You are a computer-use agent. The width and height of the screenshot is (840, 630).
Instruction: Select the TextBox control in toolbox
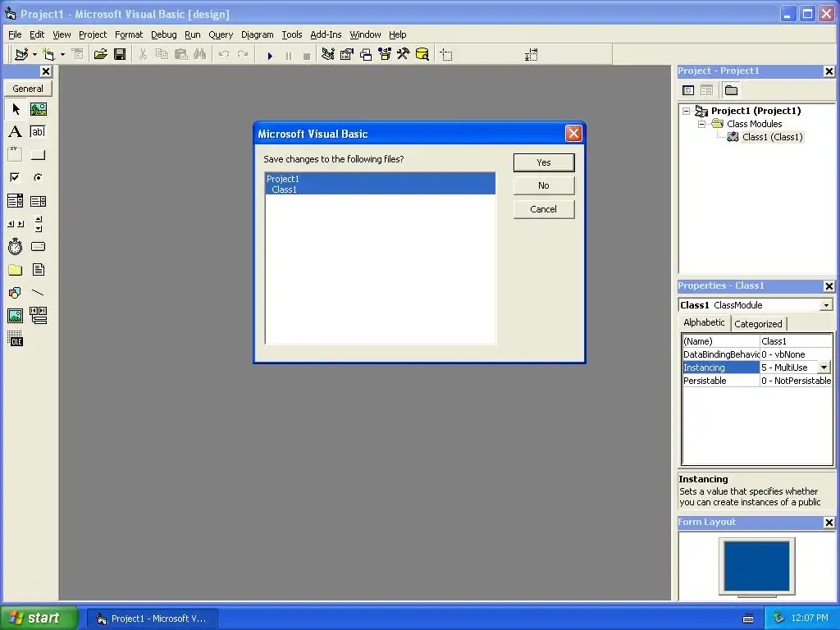(x=38, y=132)
